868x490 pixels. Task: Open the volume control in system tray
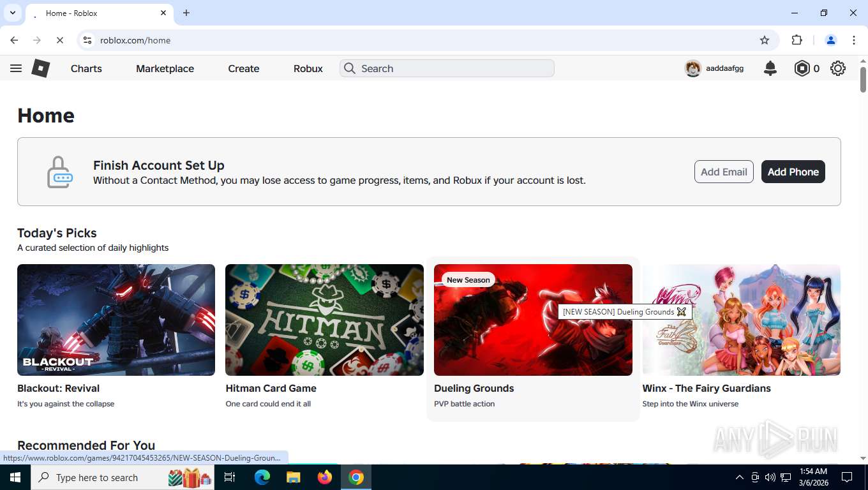coord(770,477)
